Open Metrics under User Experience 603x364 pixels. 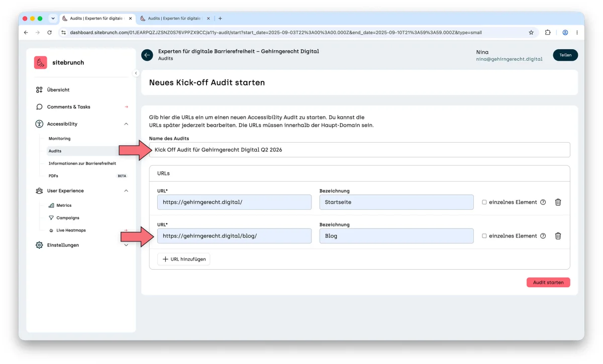pyautogui.click(x=64, y=205)
